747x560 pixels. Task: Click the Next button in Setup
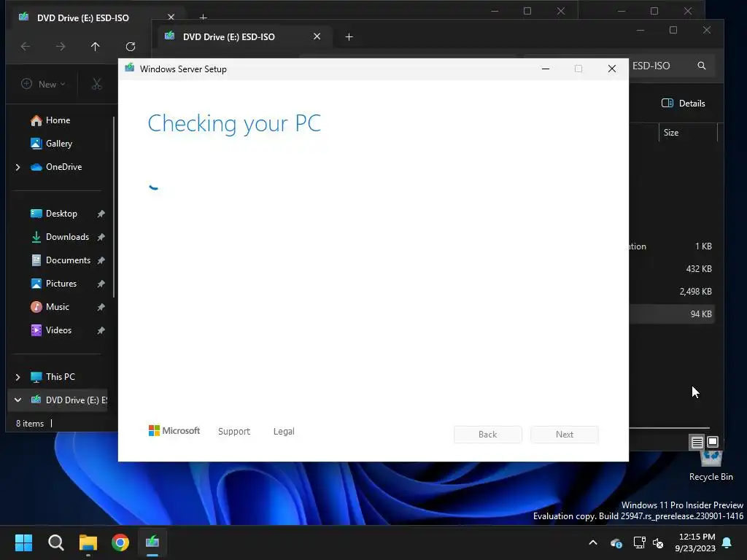pyautogui.click(x=565, y=435)
